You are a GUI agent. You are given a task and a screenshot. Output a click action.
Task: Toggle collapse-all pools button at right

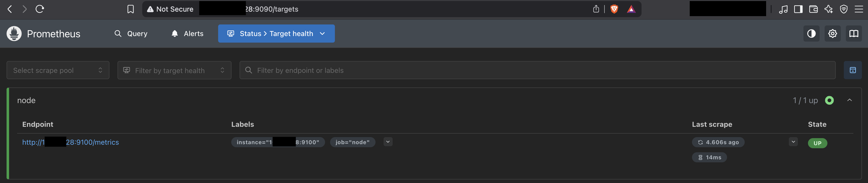coord(853,70)
